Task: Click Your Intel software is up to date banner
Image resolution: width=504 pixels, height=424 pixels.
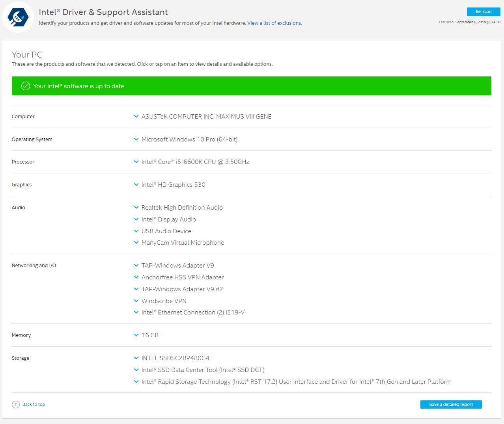Action: (x=252, y=86)
